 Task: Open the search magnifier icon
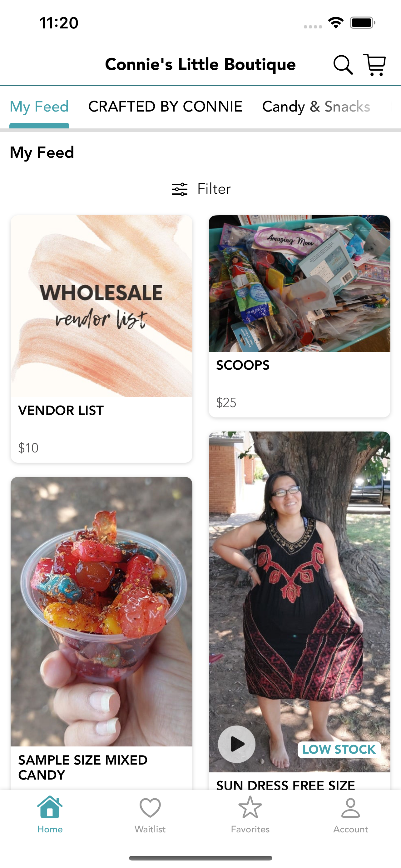pyautogui.click(x=343, y=65)
